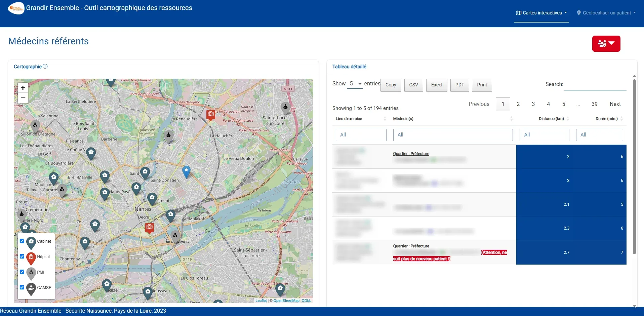The height and width of the screenshot is (316, 644).
Task: Open the red professionals group dropdown button
Action: pos(606,44)
